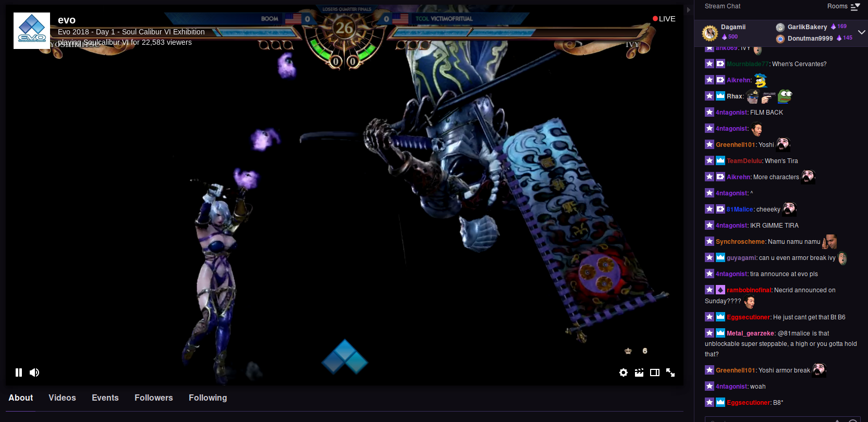This screenshot has width=868, height=422.
Task: Click the emote after Namu namu namu
Action: point(829,241)
